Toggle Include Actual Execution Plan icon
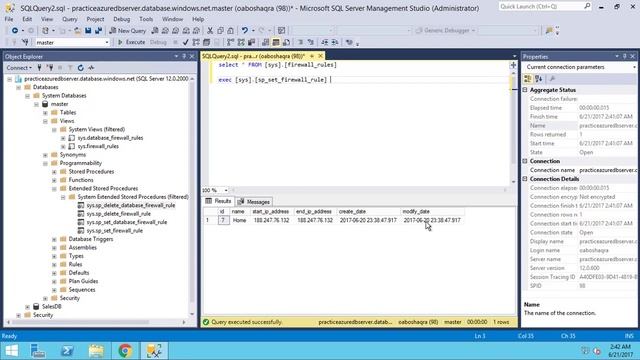Viewport: 640px width, 360px height. pyautogui.click(x=231, y=42)
